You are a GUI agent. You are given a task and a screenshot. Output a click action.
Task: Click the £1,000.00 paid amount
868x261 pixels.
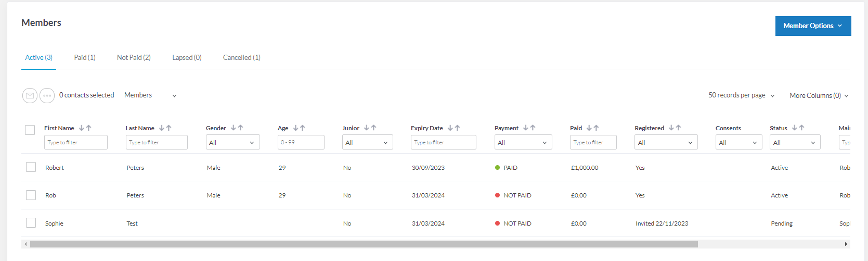tap(585, 168)
